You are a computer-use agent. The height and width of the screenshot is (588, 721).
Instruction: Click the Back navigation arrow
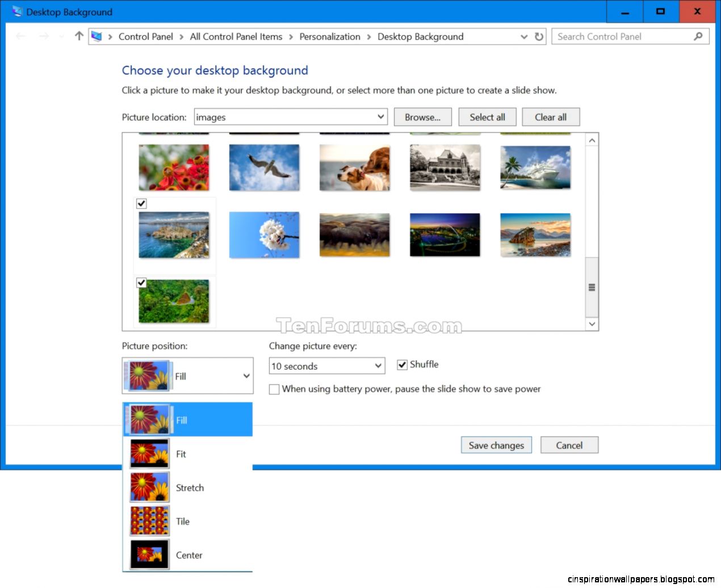tap(21, 36)
